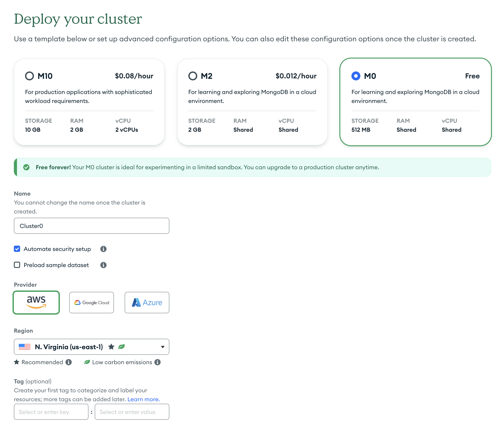The width and height of the screenshot is (504, 443).
Task: Choose Azure as the cloud provider
Action: (147, 302)
